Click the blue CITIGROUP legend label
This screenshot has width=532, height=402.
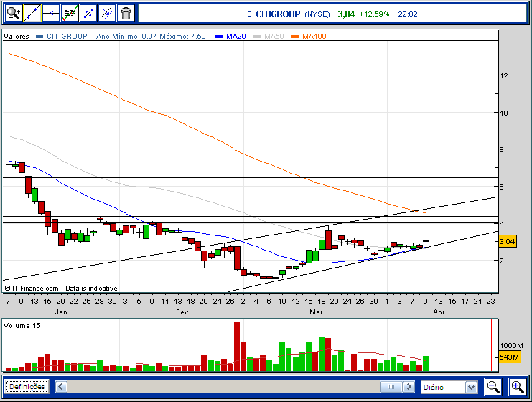click(x=67, y=37)
